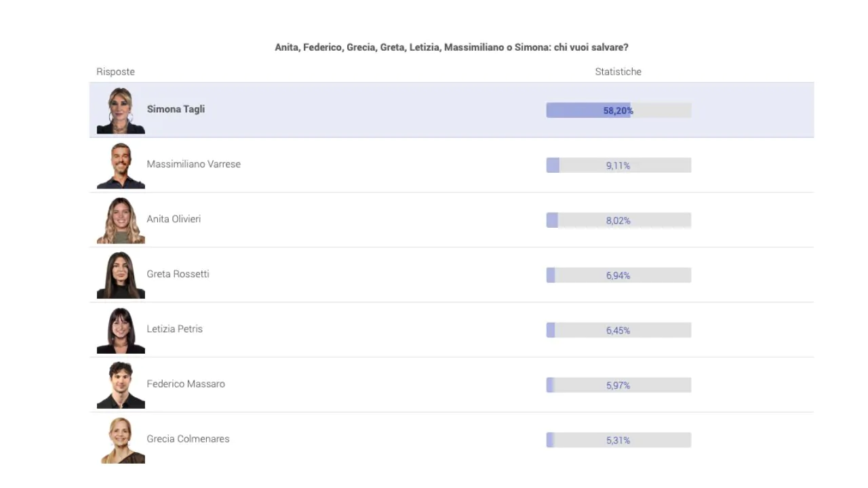The height and width of the screenshot is (488, 868).
Task: Click the 9,11% result bar
Action: pyautogui.click(x=618, y=165)
